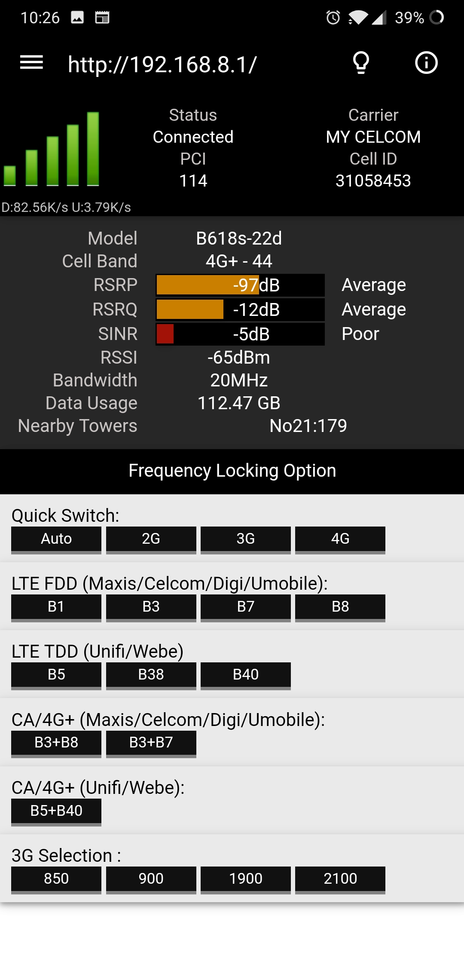464x980 pixels.
Task: Tap the calendar notification icon
Action: [102, 18]
